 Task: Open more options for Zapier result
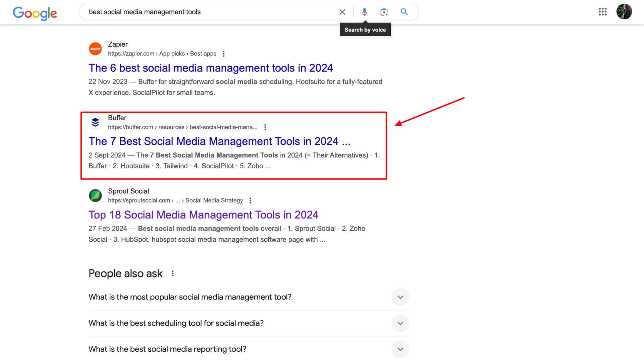point(224,54)
